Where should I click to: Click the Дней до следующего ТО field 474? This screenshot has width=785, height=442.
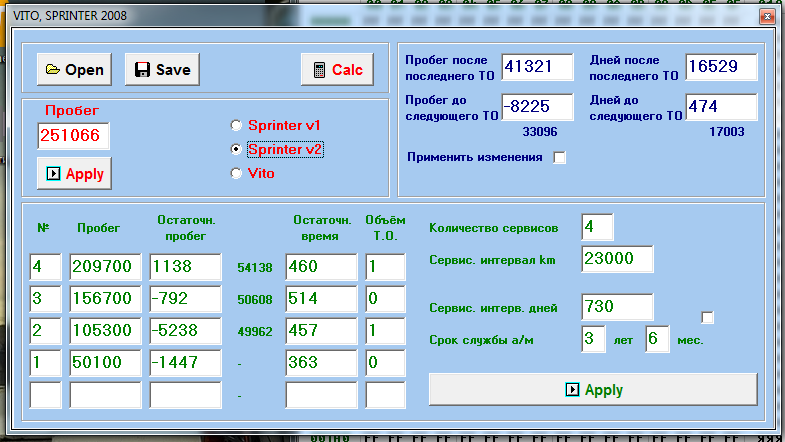[721, 107]
